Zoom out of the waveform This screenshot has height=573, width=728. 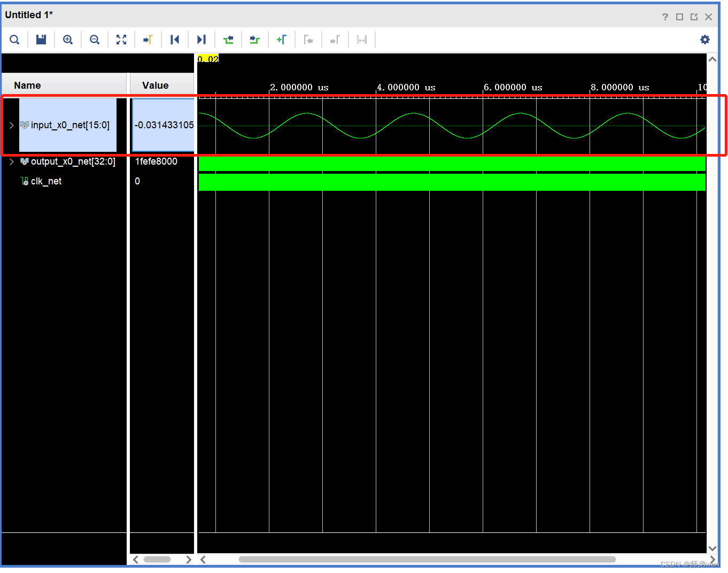coord(95,39)
